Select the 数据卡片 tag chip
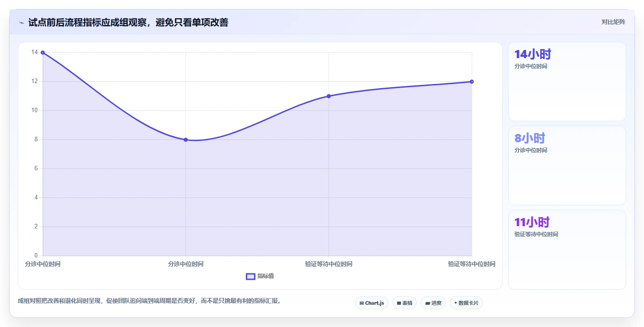 (466, 303)
